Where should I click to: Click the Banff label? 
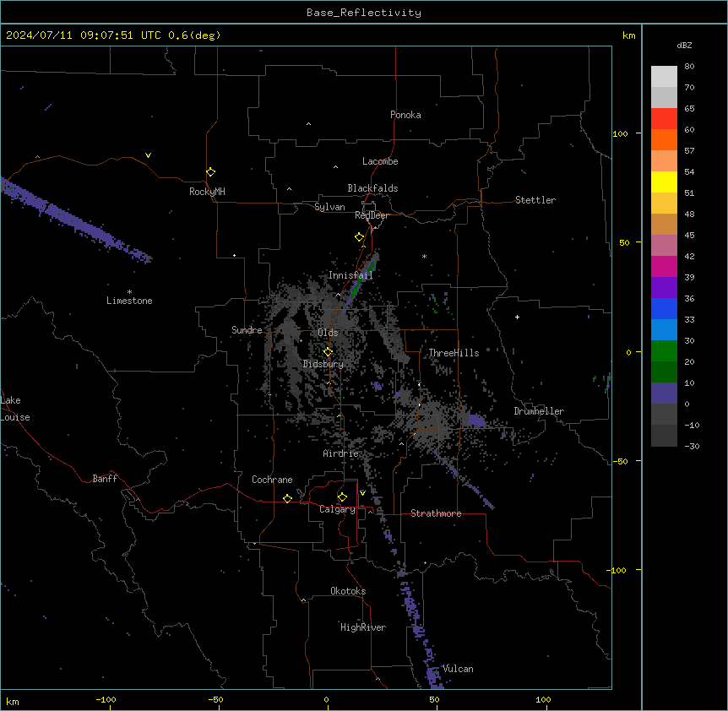[105, 479]
